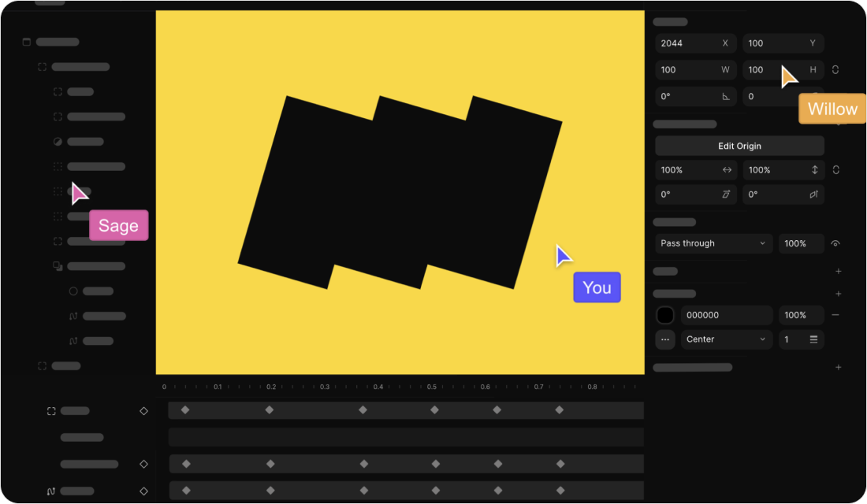
Task: Add keyframe using first timeline row diamond button
Action: (143, 411)
